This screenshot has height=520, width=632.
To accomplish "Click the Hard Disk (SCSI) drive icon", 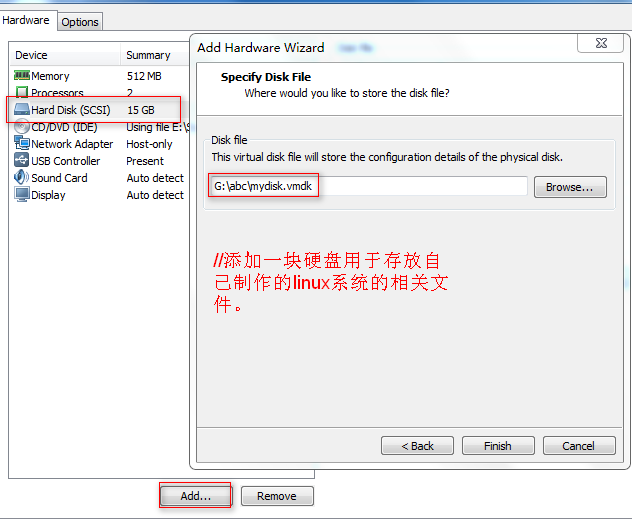I will (x=22, y=109).
